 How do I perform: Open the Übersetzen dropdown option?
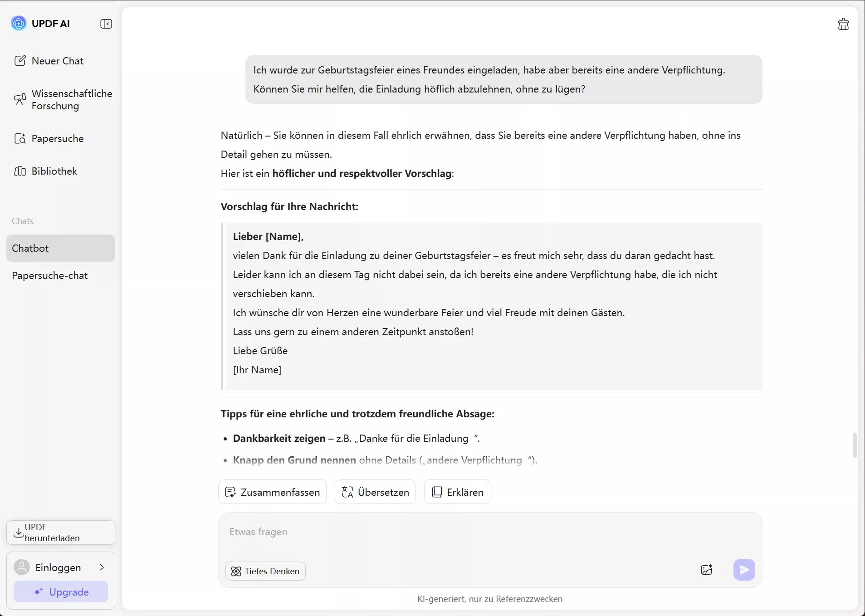coord(375,492)
